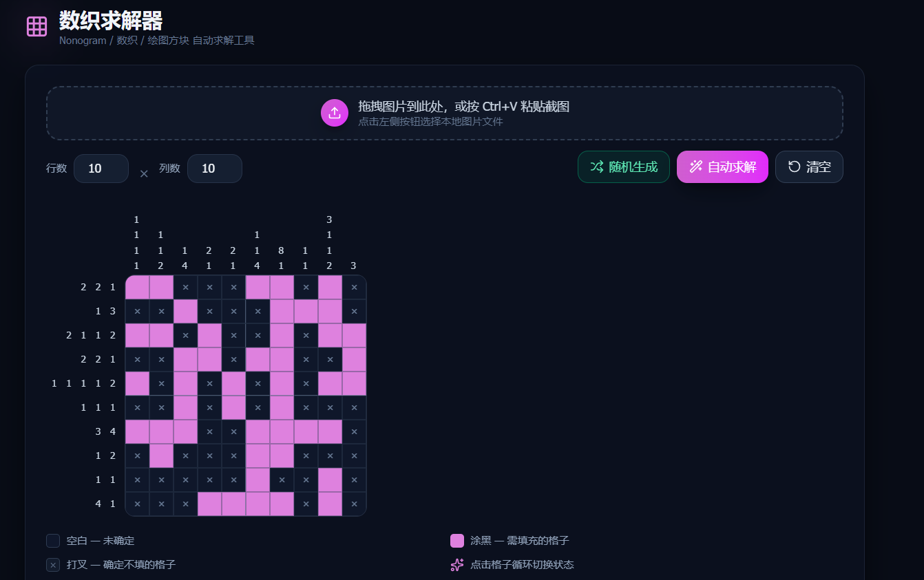Click the cross legend icon for 打叉
This screenshot has height=580, width=924.
(53, 565)
